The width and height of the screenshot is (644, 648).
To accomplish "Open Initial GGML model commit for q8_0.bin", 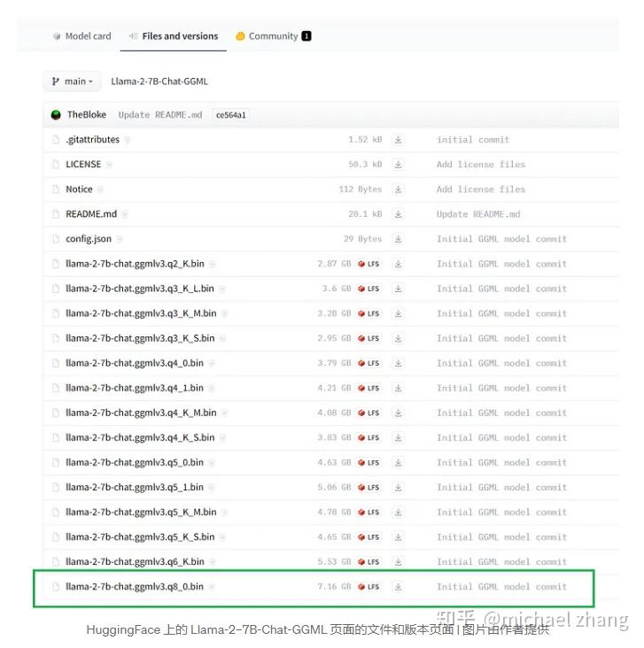I will coord(501,586).
